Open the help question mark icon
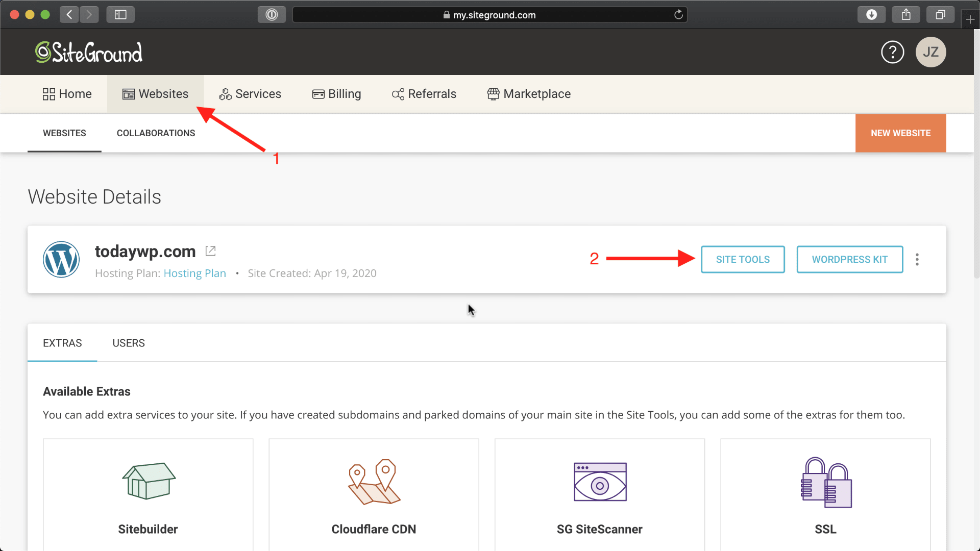 892,52
